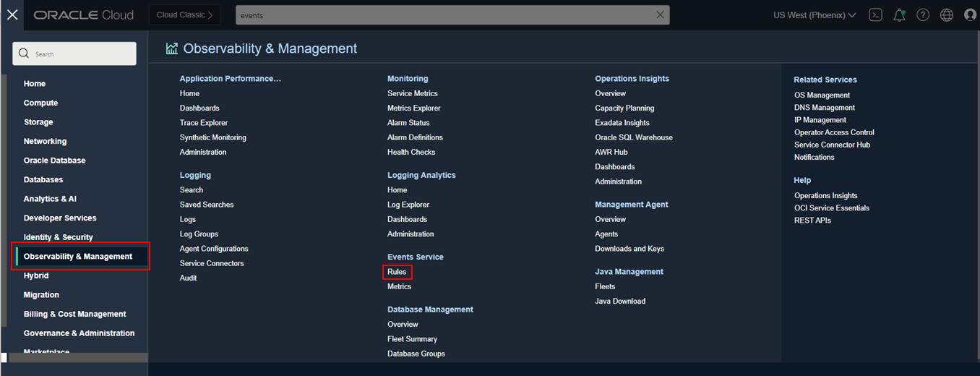The image size is (980, 376).
Task: Open Service Connector Hub related service
Action: (x=832, y=145)
